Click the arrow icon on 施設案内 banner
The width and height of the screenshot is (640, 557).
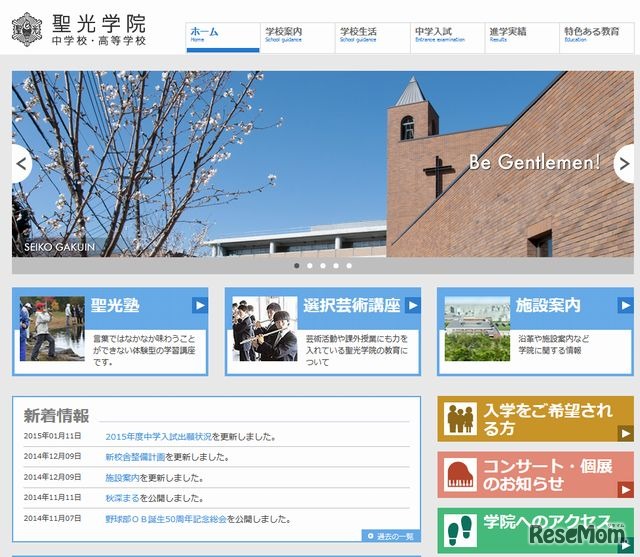point(625,306)
